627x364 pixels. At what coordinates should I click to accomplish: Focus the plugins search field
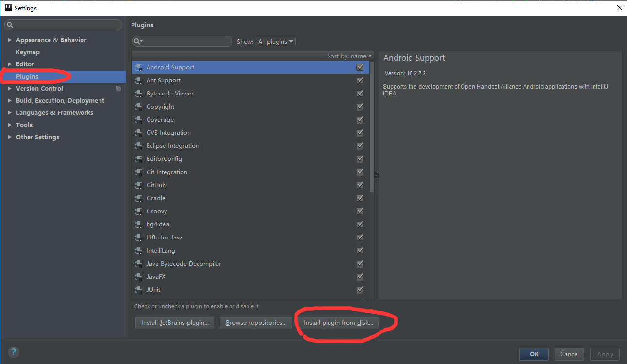point(182,42)
